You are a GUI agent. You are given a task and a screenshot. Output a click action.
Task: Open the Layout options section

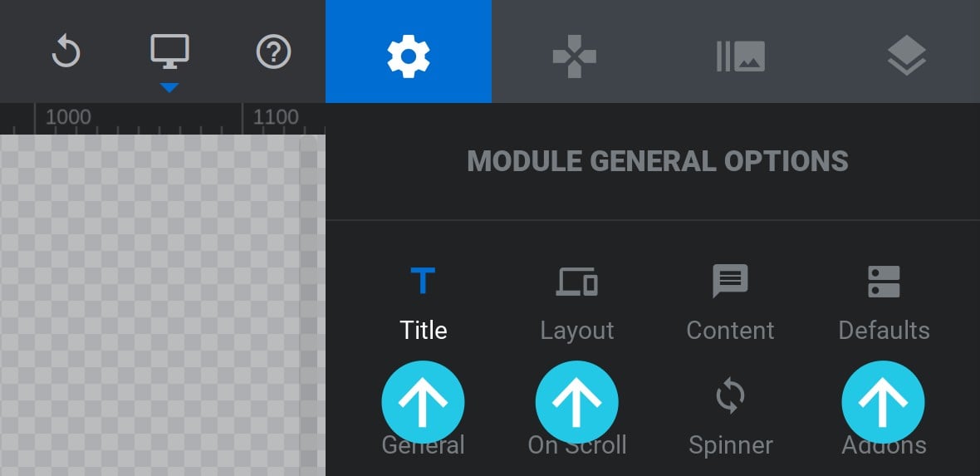577,303
